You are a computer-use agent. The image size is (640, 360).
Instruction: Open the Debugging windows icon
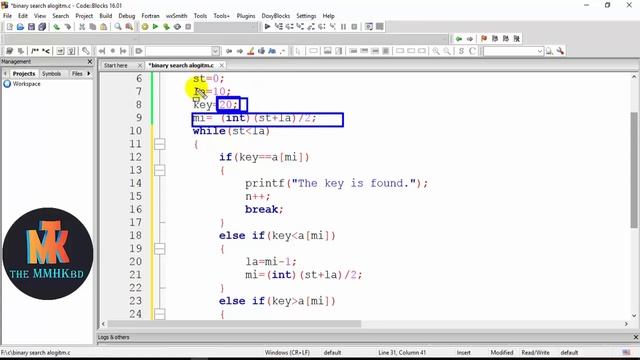pos(369,27)
